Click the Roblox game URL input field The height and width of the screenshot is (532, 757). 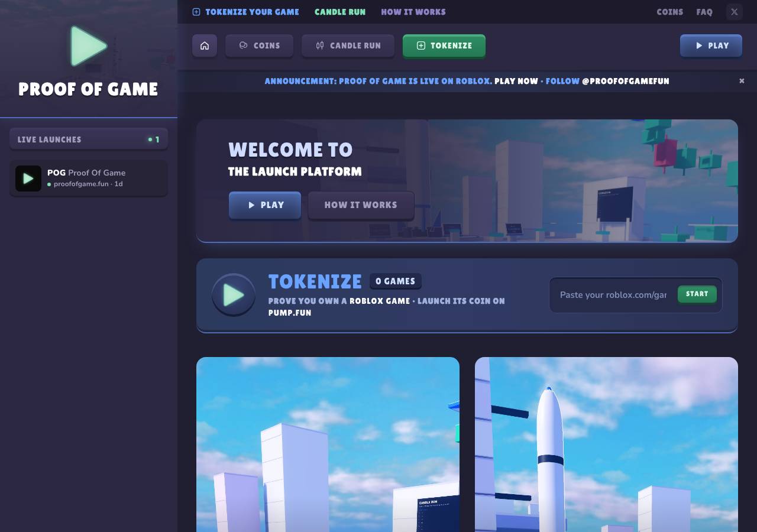pyautogui.click(x=613, y=294)
